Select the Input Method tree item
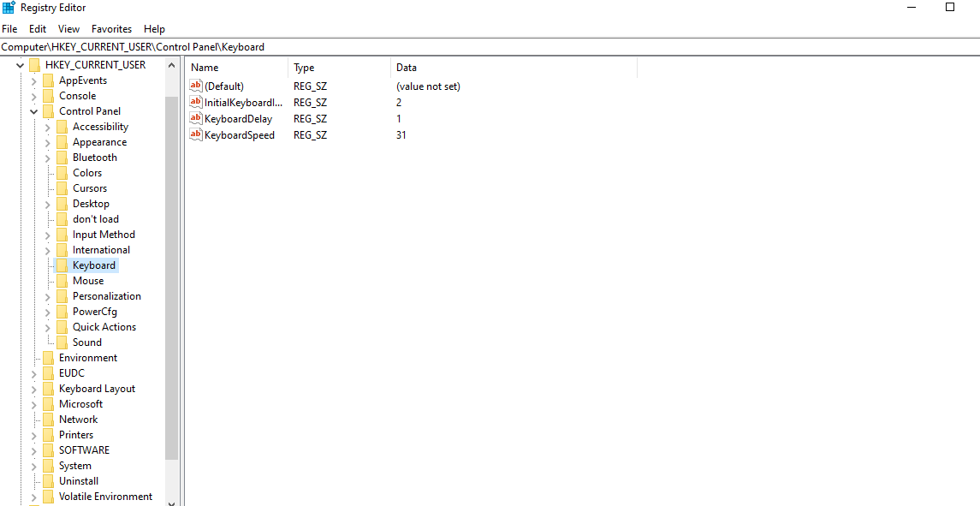The image size is (980, 506). 104,235
